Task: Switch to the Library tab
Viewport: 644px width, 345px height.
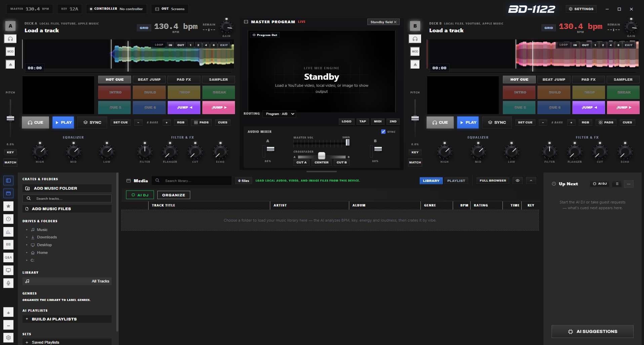Action: [431, 181]
